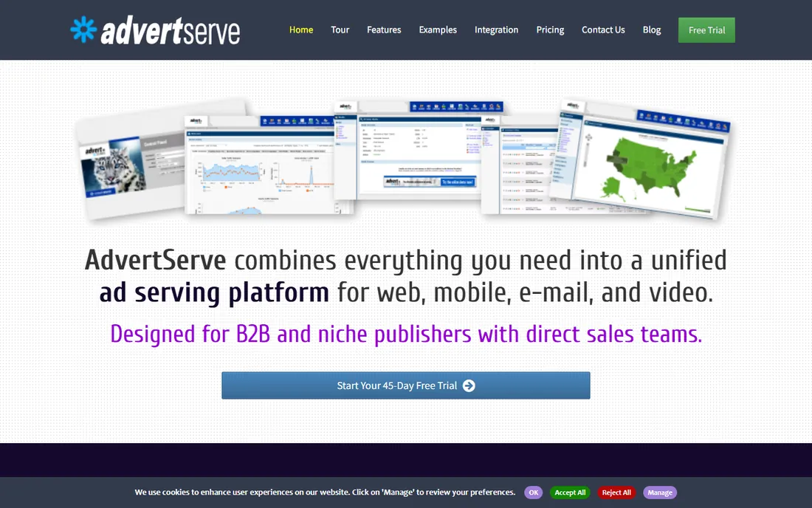This screenshot has height=508, width=812.
Task: Manage cookie preferences
Action: (660, 492)
